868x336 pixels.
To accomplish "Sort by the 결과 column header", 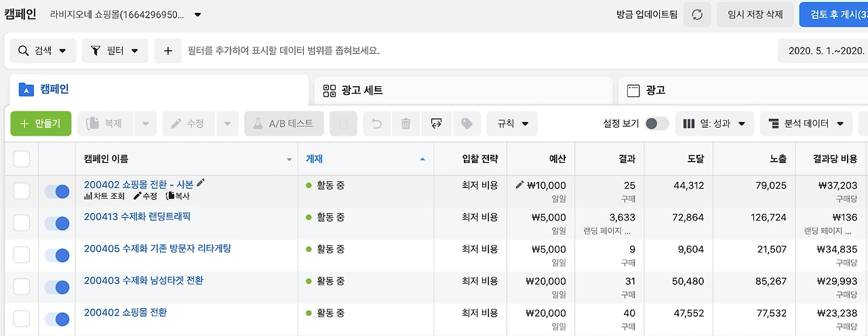I will (608, 159).
